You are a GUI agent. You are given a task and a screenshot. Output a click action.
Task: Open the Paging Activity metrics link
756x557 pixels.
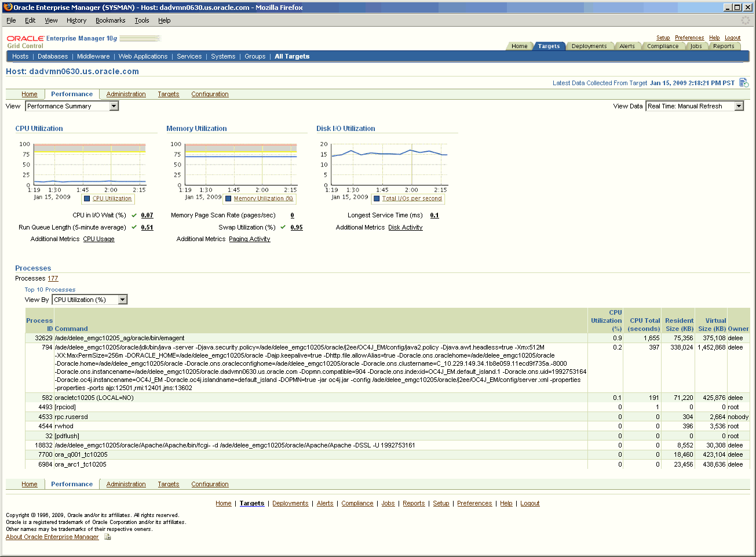coord(249,239)
